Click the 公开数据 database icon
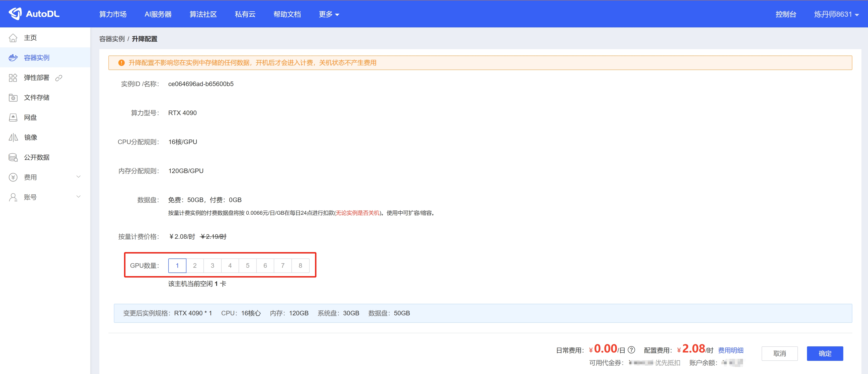 pyautogui.click(x=13, y=157)
